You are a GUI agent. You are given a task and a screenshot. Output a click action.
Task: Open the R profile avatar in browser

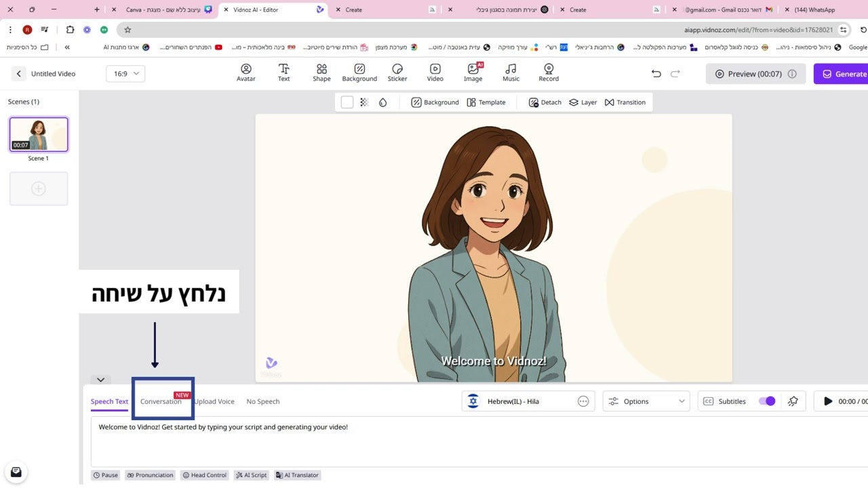(x=27, y=30)
